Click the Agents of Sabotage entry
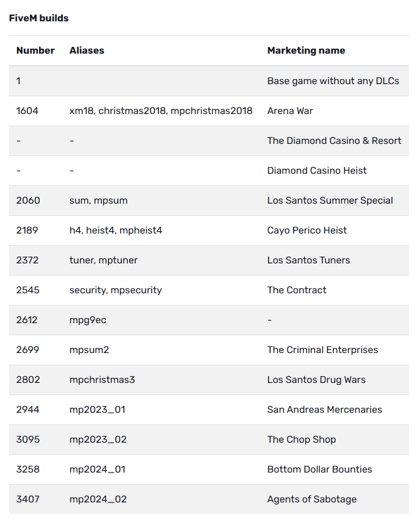 [x=312, y=499]
